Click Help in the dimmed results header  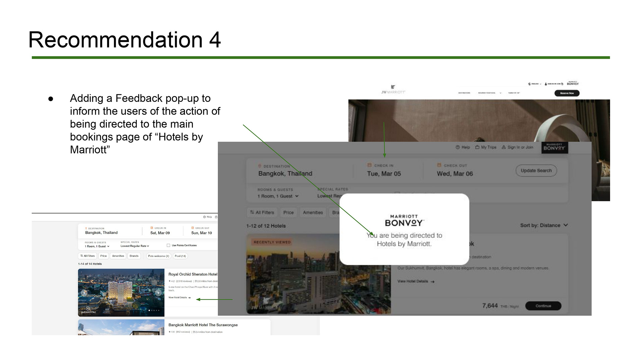(x=463, y=147)
